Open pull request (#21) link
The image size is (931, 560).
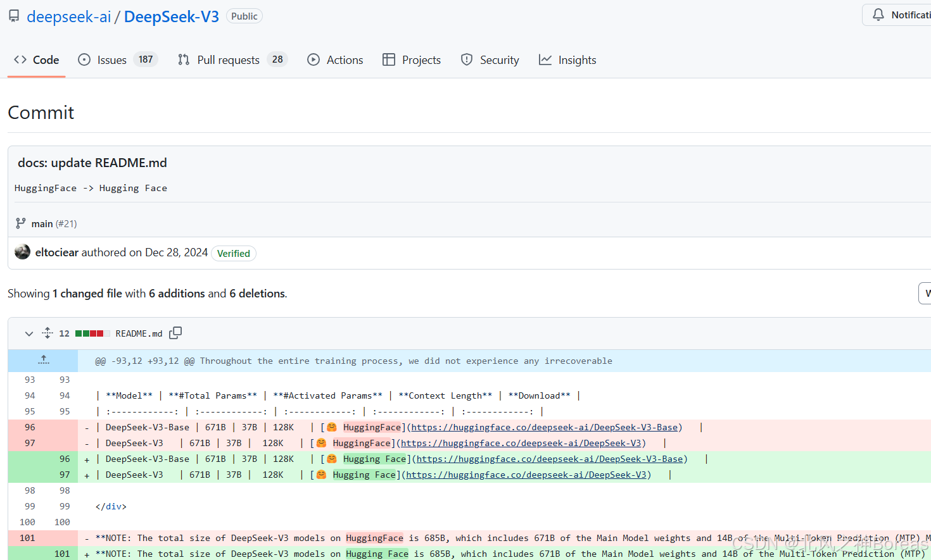point(66,223)
